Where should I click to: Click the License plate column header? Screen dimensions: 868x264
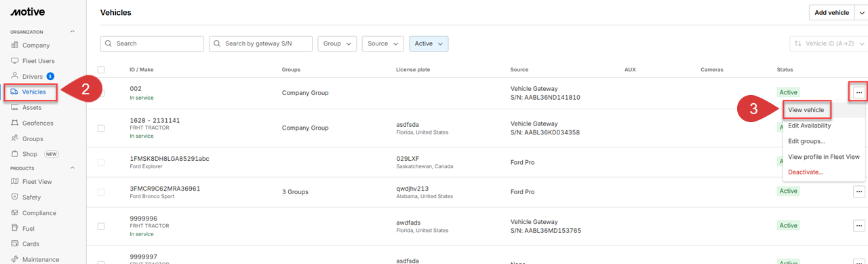click(x=413, y=69)
